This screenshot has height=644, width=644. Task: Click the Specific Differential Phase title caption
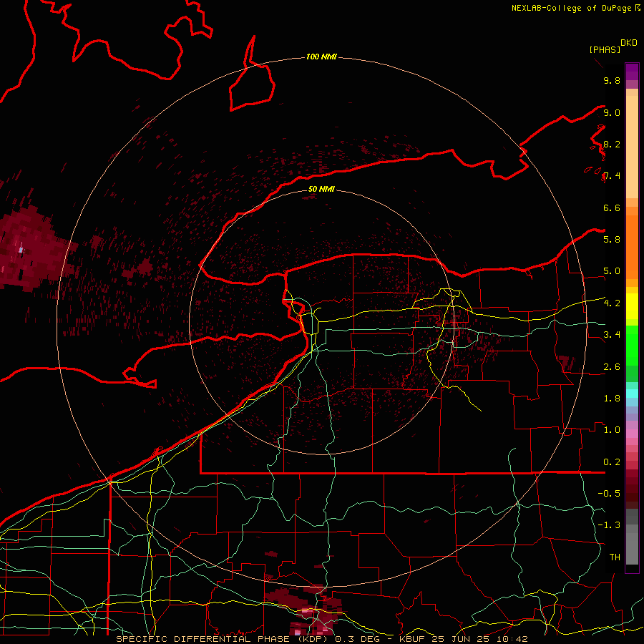[321, 639]
